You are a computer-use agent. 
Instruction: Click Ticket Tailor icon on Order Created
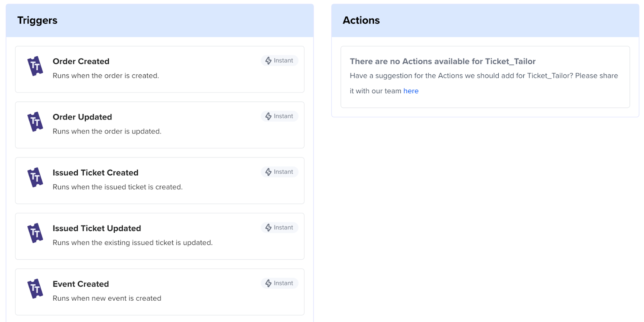click(x=35, y=66)
